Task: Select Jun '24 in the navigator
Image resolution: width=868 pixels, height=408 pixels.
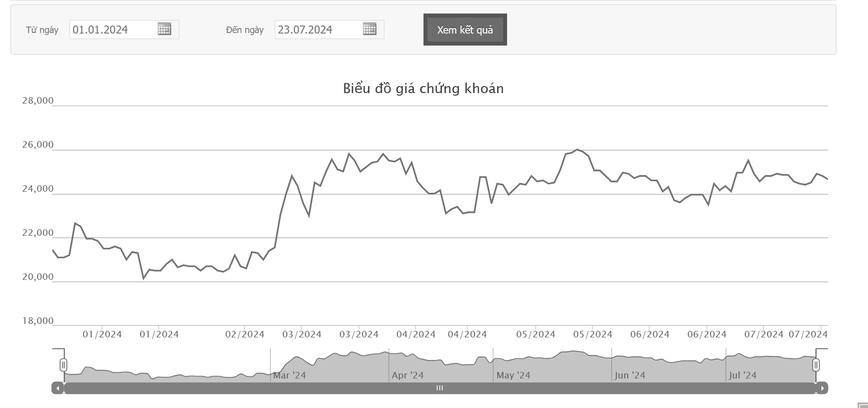Action: point(630,375)
